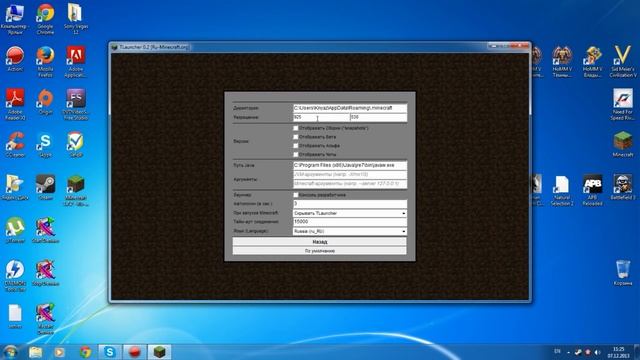This screenshot has height=360, width=640.
Task: Open the uTorrent desktop shortcut
Action: tap(15, 231)
